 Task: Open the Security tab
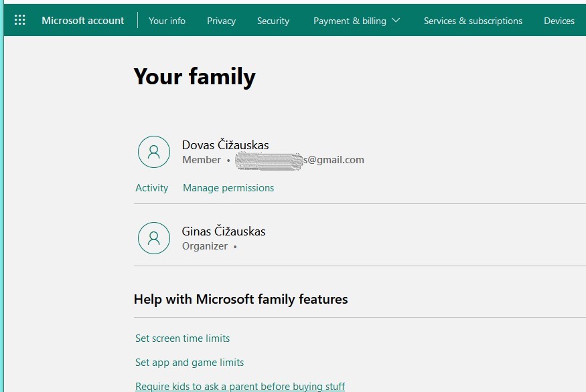(273, 21)
